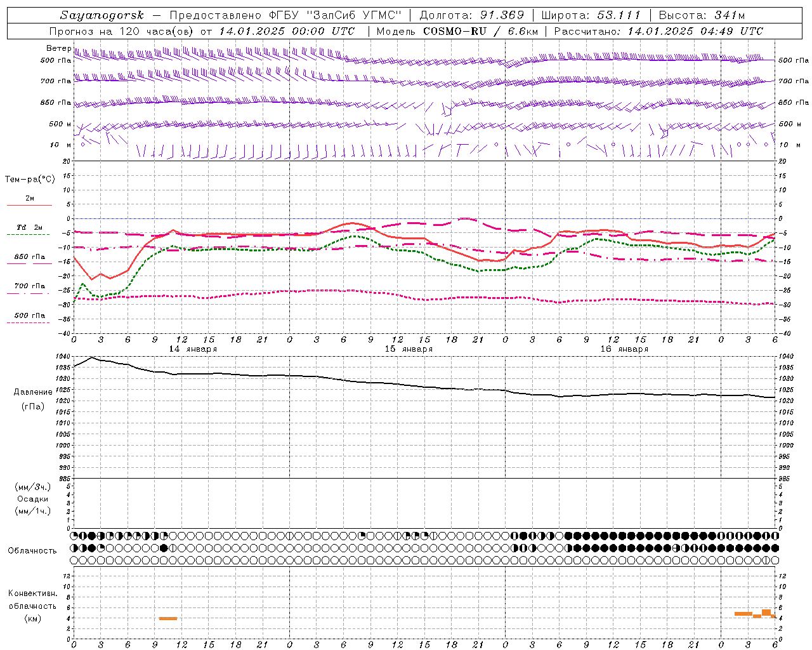Image resolution: width=812 pixels, height=650 pixels.
Task: Select the '15 января' date label
Action: click(x=409, y=349)
